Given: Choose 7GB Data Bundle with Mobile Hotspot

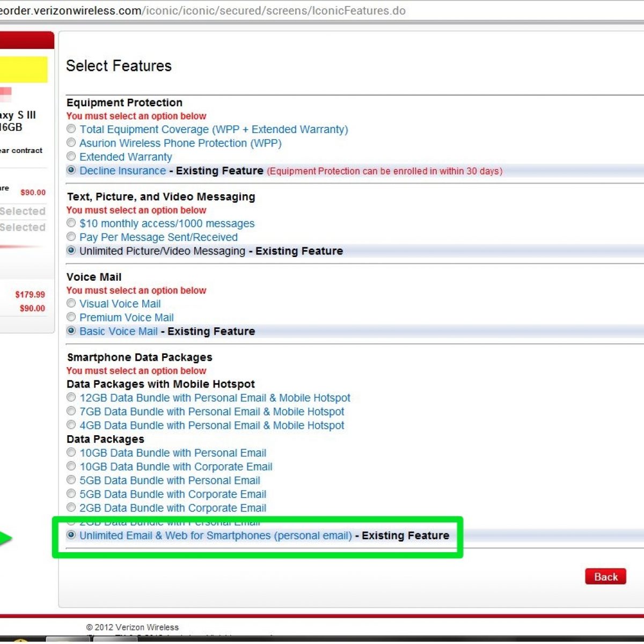Looking at the screenshot, I should coord(71,411).
